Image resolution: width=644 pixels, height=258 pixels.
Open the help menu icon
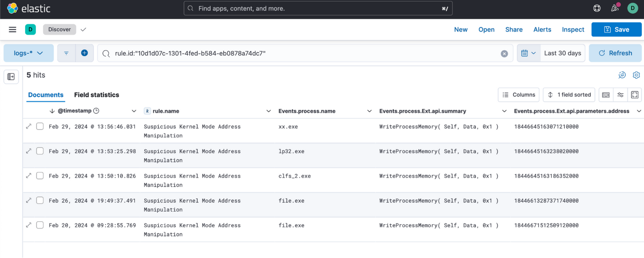pyautogui.click(x=597, y=8)
